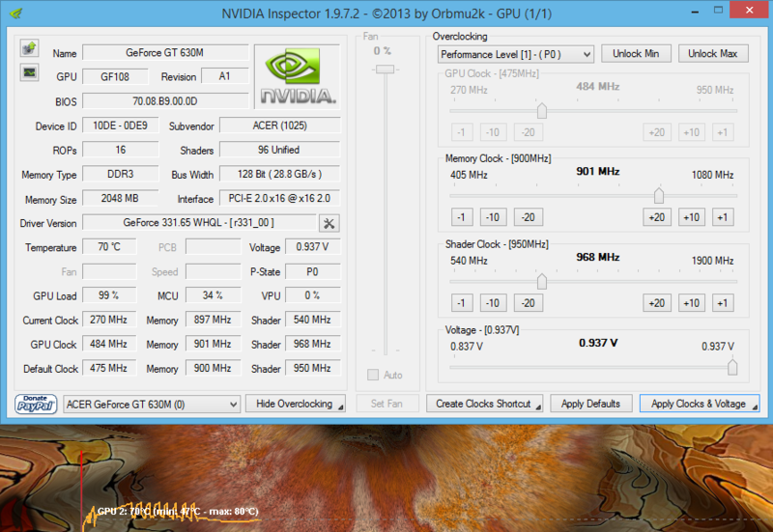Decrease Memory Clock by 10 MHz
This screenshot has width=773, height=532.
coord(493,217)
